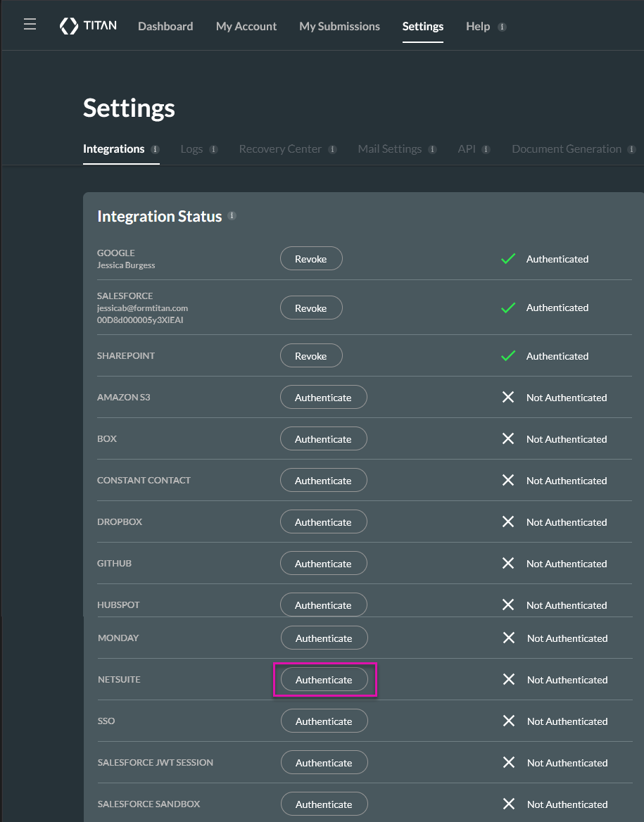Authenticate the SSO integration
This screenshot has height=822, width=644.
coord(324,721)
